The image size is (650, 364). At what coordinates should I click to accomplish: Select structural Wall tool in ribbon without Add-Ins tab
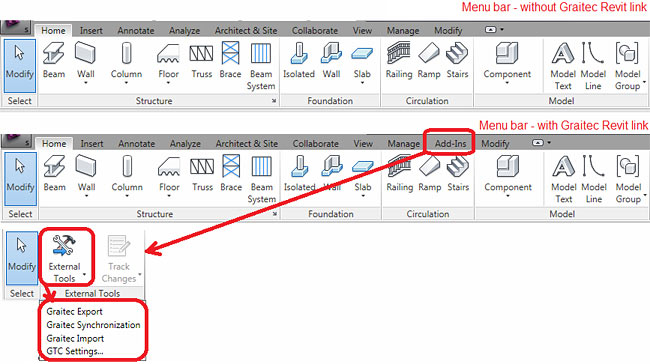point(86,62)
